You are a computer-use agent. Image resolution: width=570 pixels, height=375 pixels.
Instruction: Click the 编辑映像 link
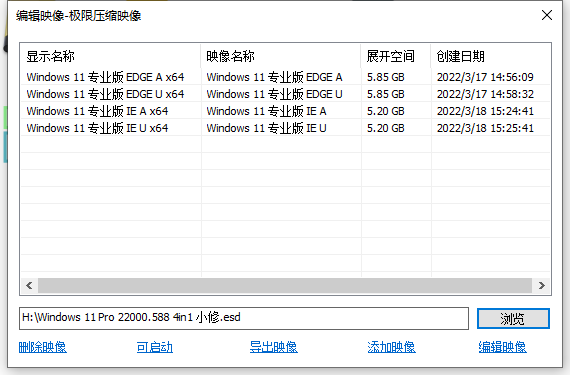[502, 347]
